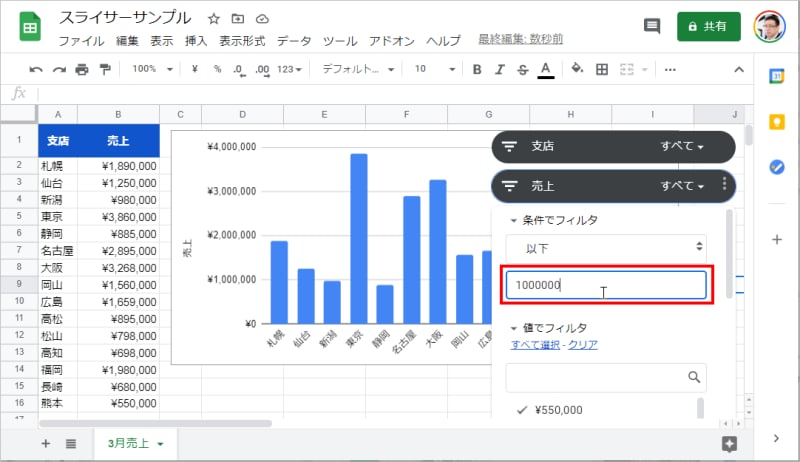Open the 123 number format dropdown

[x=289, y=69]
